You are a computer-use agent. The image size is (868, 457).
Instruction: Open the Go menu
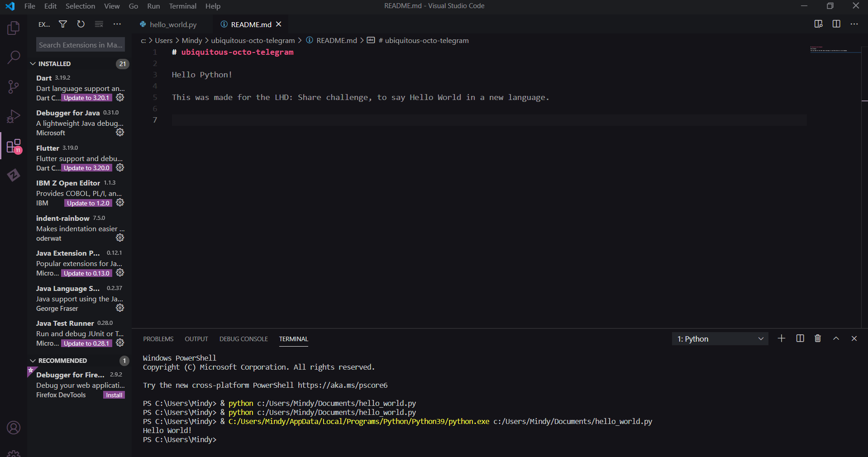coord(134,6)
